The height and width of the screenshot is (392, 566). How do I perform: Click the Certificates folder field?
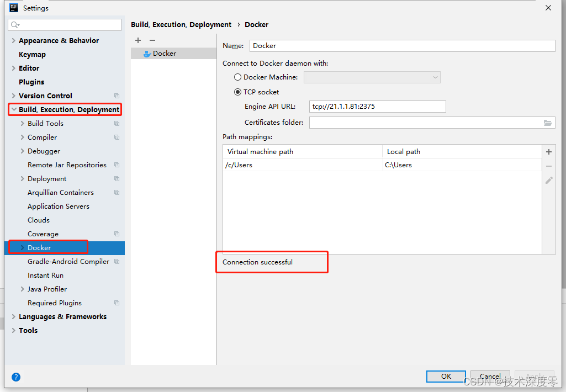432,123
